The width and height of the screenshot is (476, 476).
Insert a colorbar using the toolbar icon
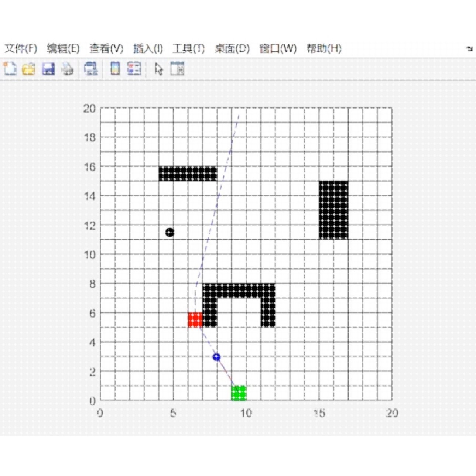click(115, 69)
